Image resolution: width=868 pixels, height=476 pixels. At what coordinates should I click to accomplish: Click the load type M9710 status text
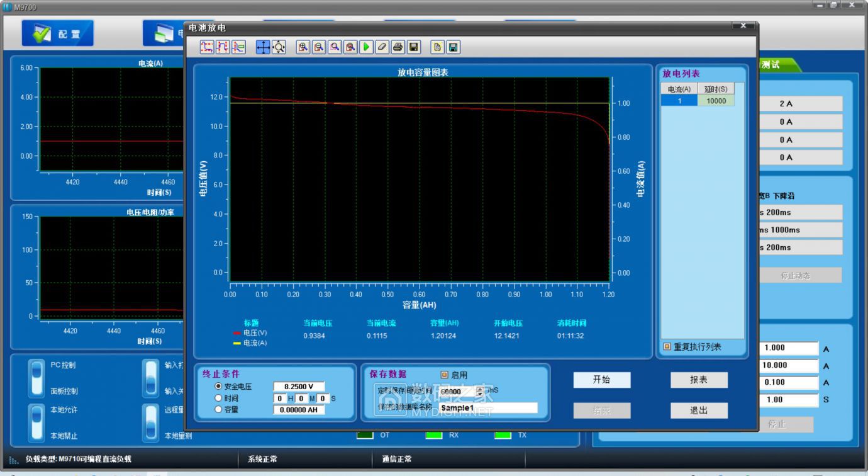pos(79,460)
